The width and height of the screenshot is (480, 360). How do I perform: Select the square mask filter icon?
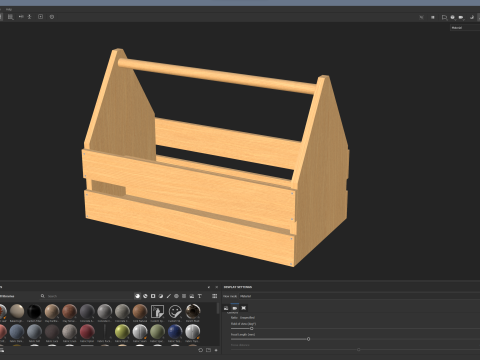coord(153,296)
